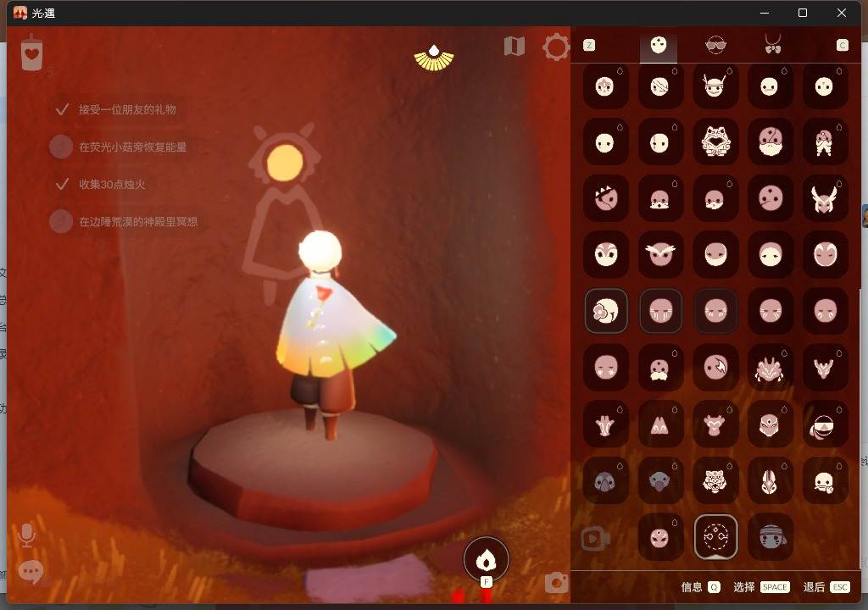Tap the candle flame F button
868x610 pixels.
[x=486, y=560]
